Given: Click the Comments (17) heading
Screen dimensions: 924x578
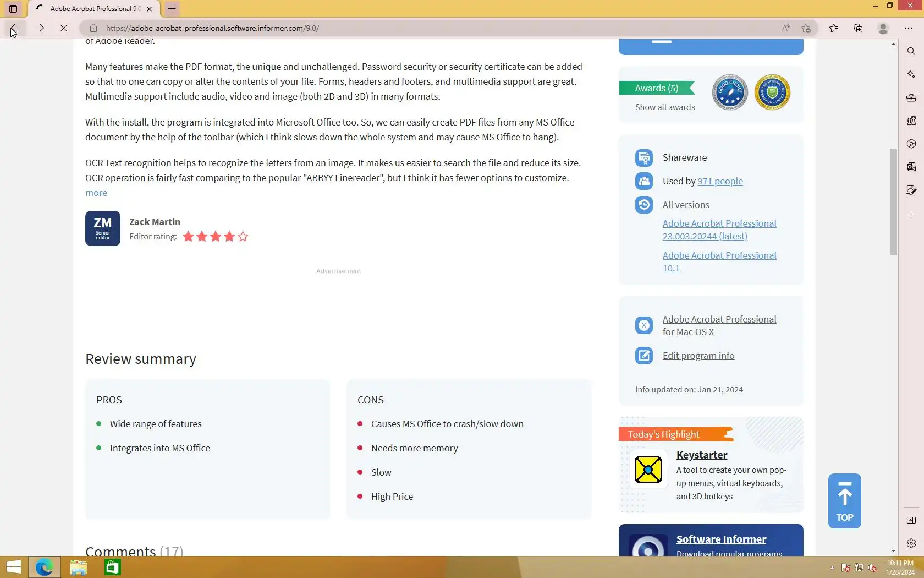Looking at the screenshot, I should click(x=134, y=550).
